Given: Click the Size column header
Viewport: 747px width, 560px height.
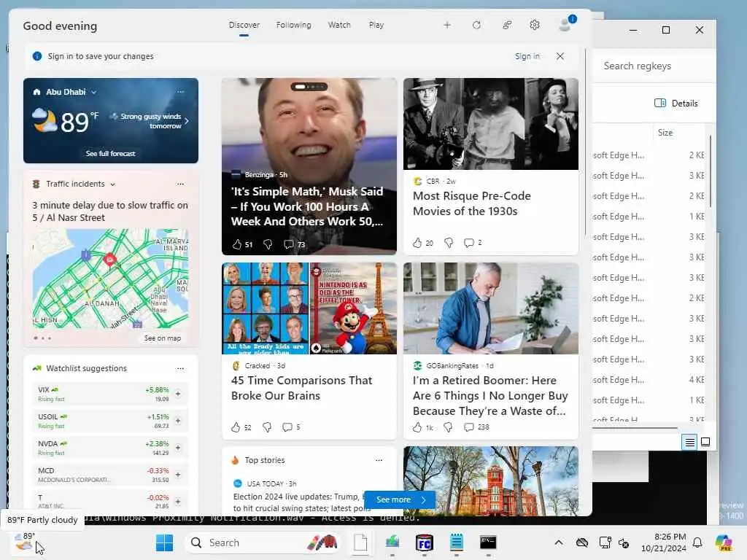Looking at the screenshot, I should [x=665, y=133].
